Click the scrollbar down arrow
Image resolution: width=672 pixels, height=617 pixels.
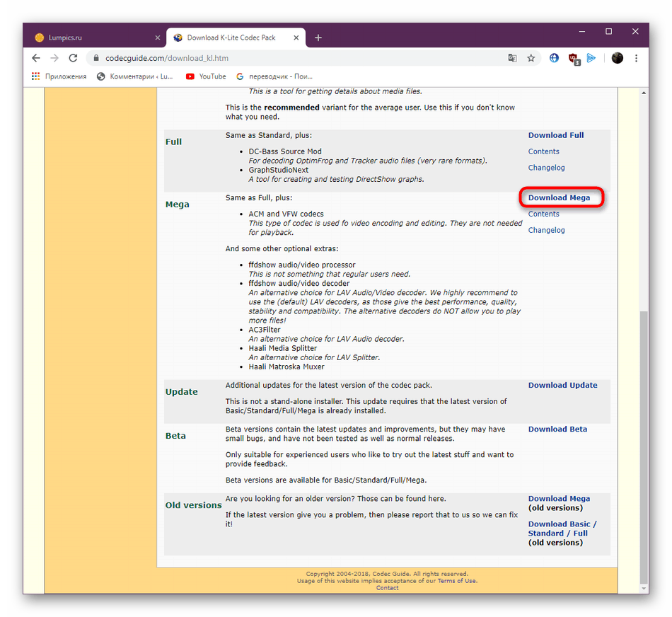643,589
